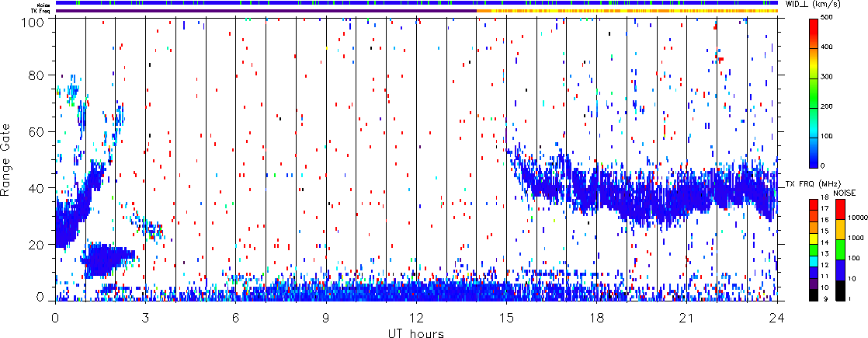Click the 15 tick label on UT hours axis
The height and width of the screenshot is (338, 868).
point(506,318)
